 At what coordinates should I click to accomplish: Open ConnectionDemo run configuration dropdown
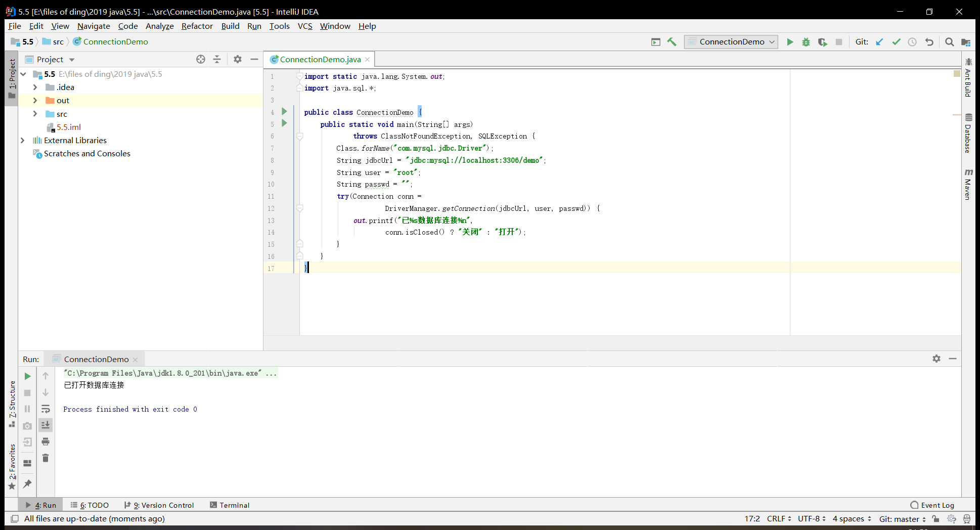point(731,42)
